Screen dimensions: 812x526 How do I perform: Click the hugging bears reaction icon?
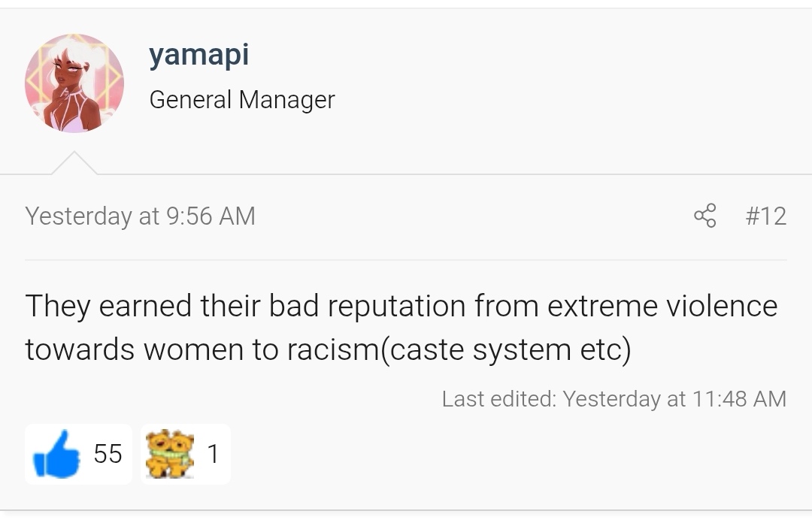click(x=170, y=454)
